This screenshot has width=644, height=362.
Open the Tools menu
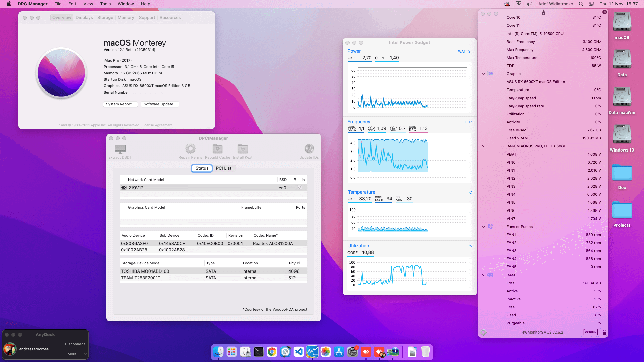[x=105, y=4]
